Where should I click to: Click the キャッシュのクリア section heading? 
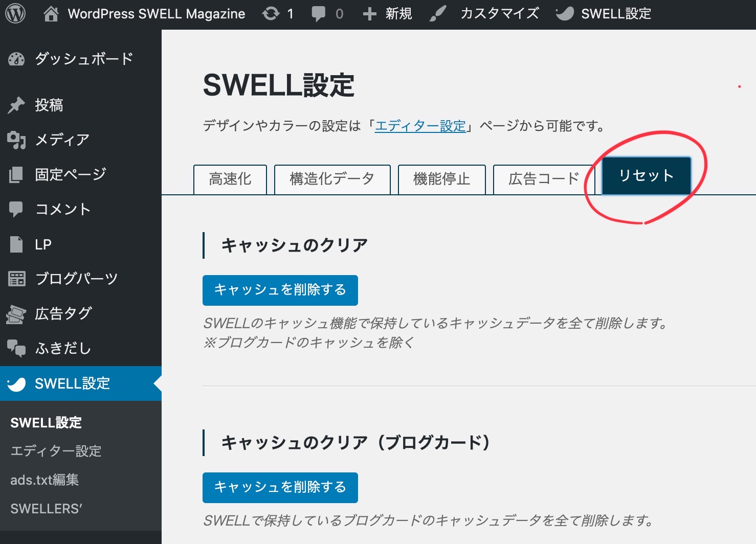(x=294, y=245)
